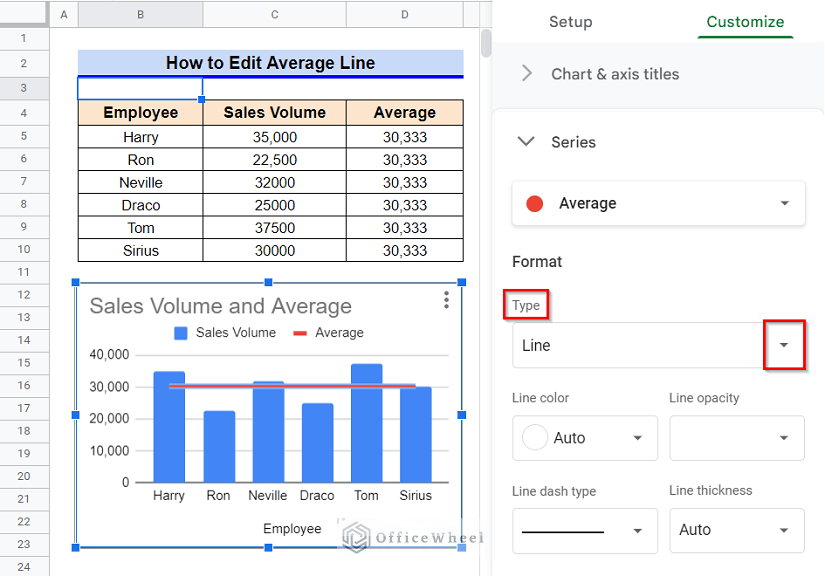Select the cell containing Harry
This screenshot has height=576, width=825.
click(139, 135)
